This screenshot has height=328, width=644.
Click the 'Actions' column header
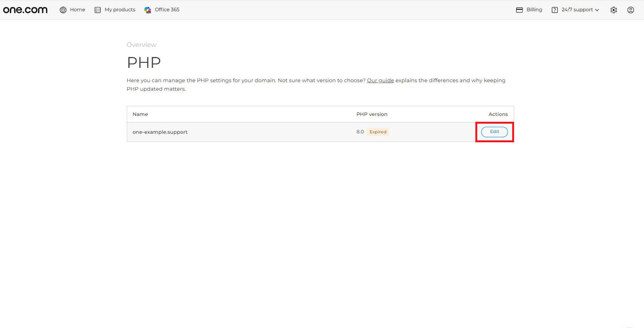click(498, 114)
